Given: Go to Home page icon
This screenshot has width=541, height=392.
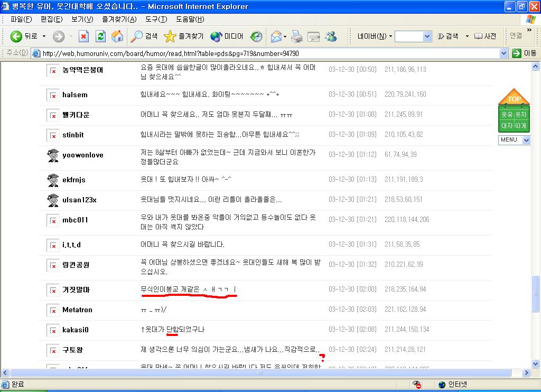Looking at the screenshot, I should click(x=117, y=36).
